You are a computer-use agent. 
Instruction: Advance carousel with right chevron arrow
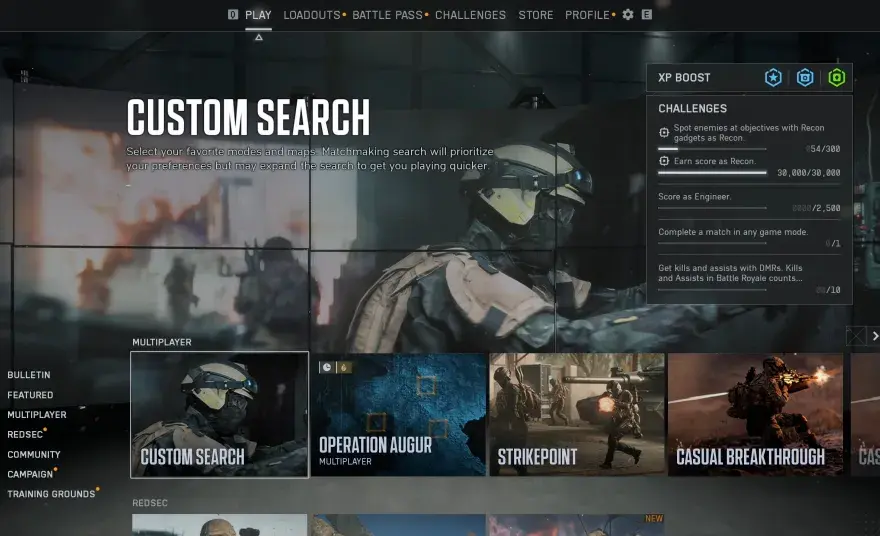tap(874, 336)
